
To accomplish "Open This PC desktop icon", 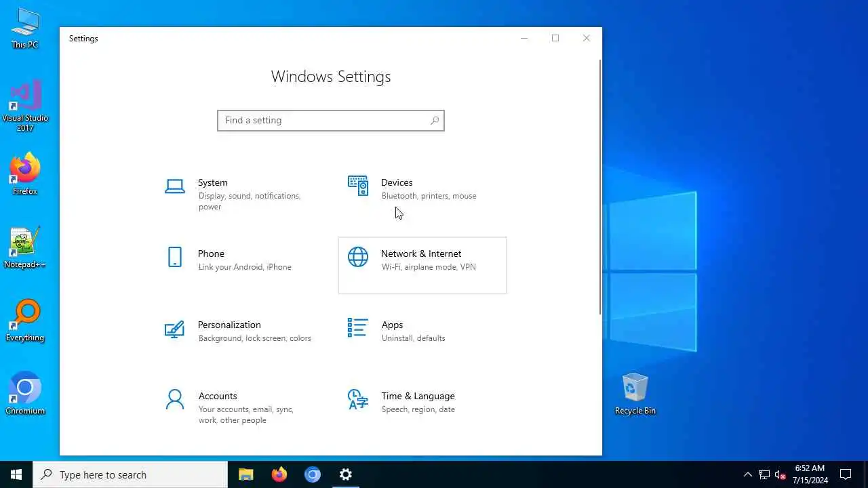I will [x=25, y=28].
